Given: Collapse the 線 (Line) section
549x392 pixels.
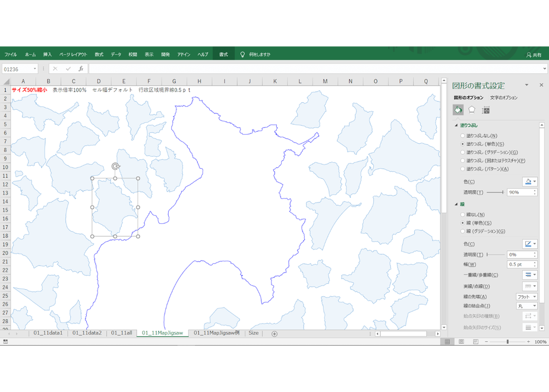Looking at the screenshot, I should pyautogui.click(x=456, y=204).
